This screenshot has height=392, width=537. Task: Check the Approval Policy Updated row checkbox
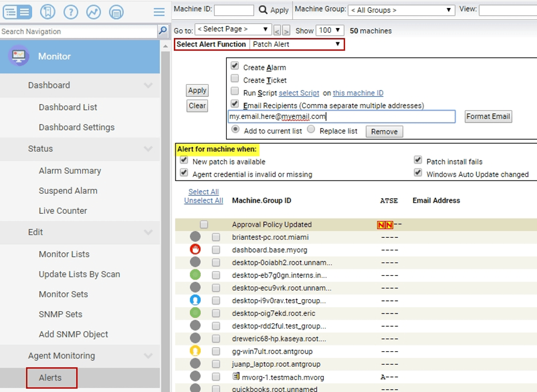(x=204, y=225)
